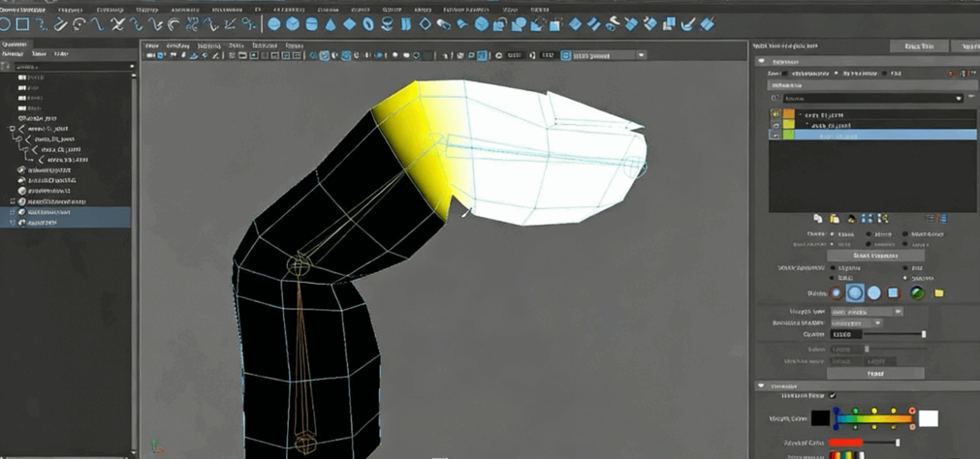
Task: Click the polygon cube shelf icon
Action: point(293,24)
